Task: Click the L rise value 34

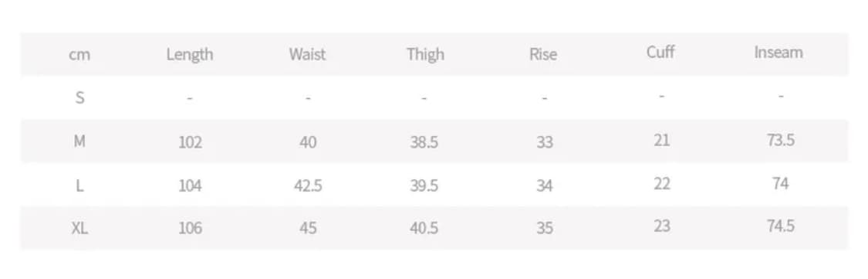Action: click(544, 185)
